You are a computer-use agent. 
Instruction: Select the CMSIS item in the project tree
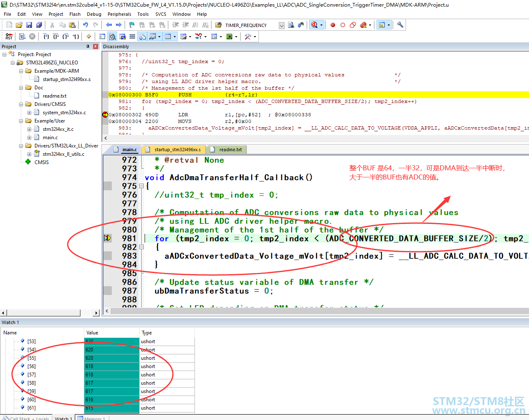coord(42,162)
